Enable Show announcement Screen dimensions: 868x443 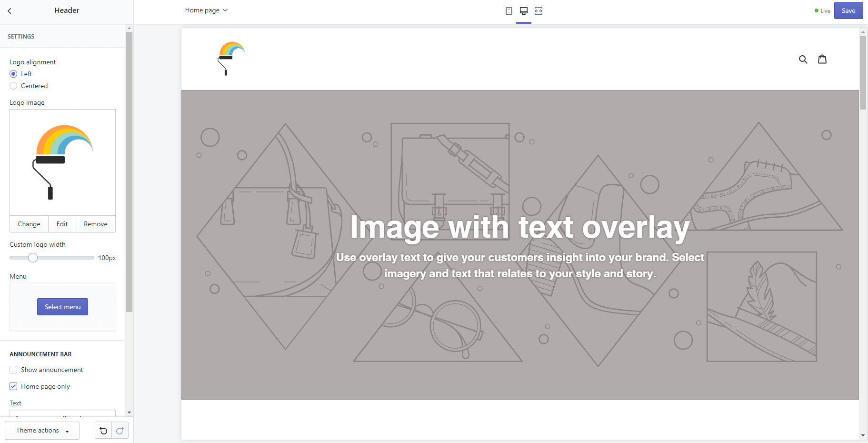point(13,370)
